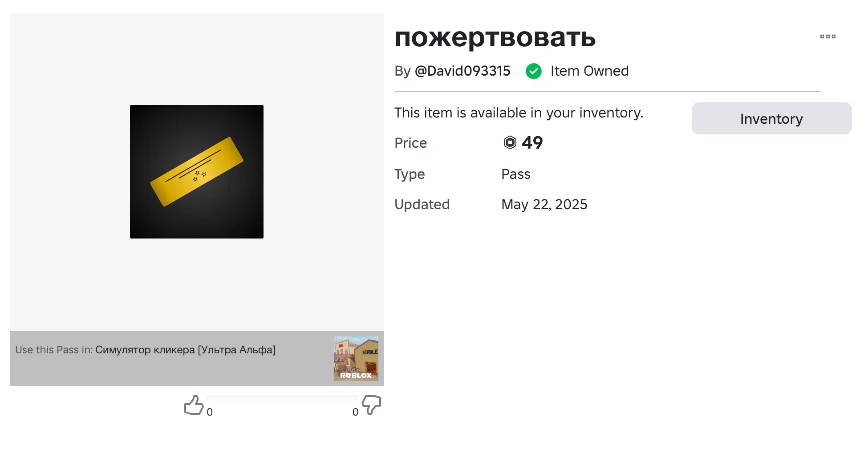The width and height of the screenshot is (868, 453).
Task: Click the green Item Owned checkmark icon
Action: click(533, 71)
